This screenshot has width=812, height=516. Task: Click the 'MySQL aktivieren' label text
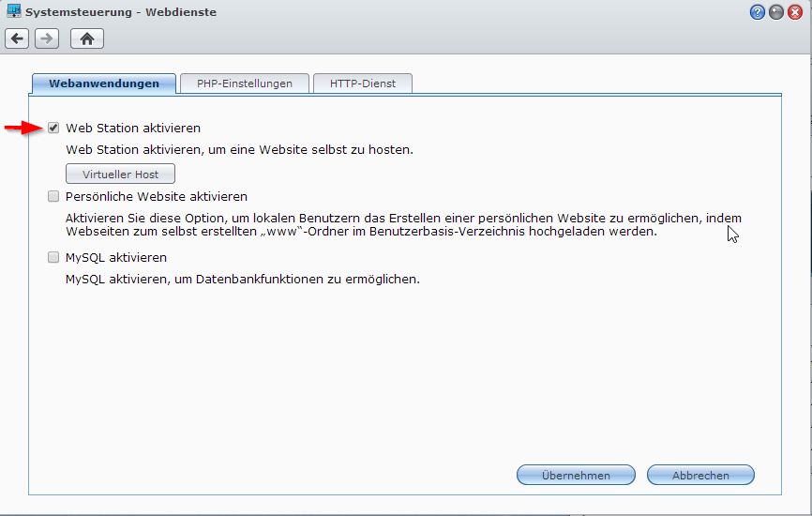coord(116,257)
